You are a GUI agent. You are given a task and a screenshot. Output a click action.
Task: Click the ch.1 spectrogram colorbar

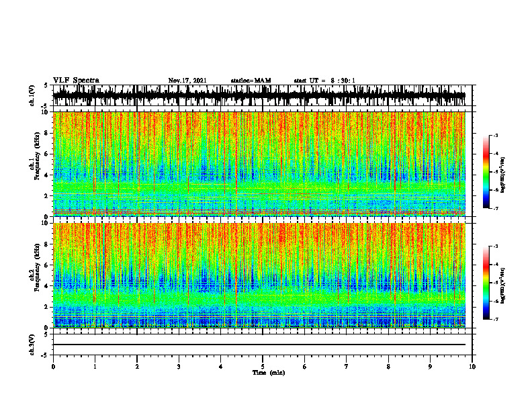point(486,172)
